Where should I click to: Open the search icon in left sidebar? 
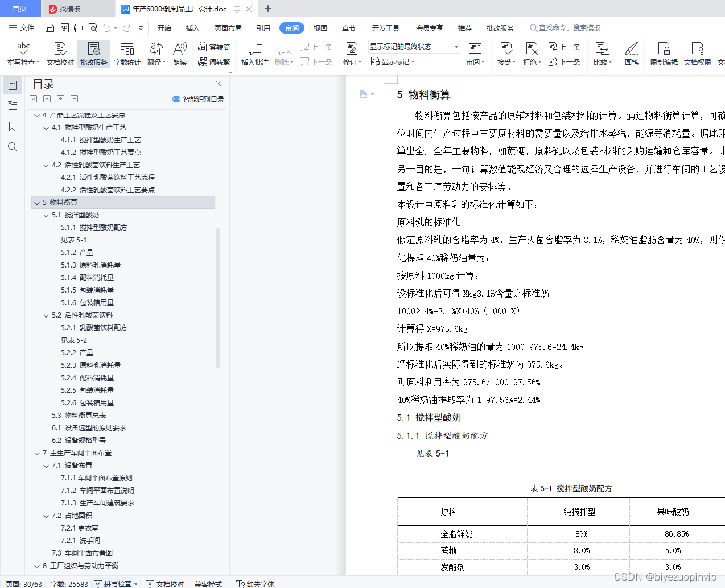point(13,147)
